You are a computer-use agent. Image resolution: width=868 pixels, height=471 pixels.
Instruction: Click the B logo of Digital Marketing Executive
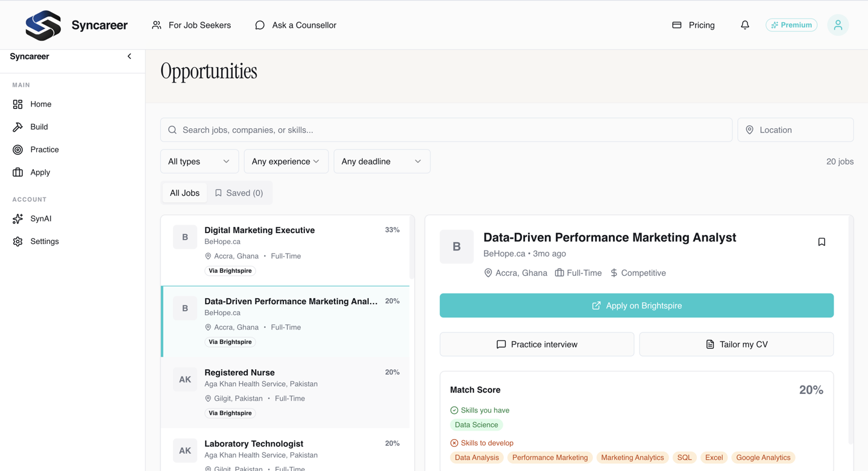pos(185,237)
